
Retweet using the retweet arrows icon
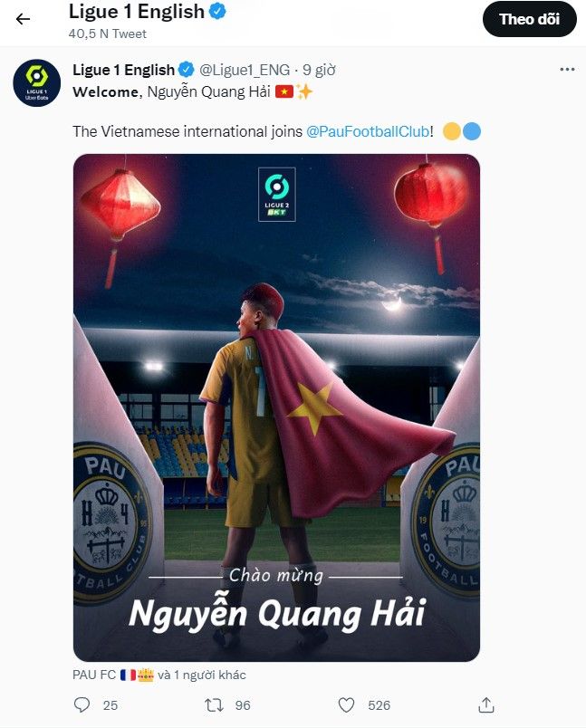click(x=214, y=704)
